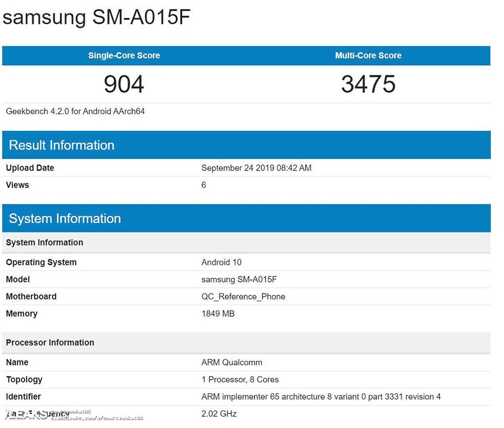The width and height of the screenshot is (504, 428).
Task: Click the Result Information section header
Action: coord(246,145)
